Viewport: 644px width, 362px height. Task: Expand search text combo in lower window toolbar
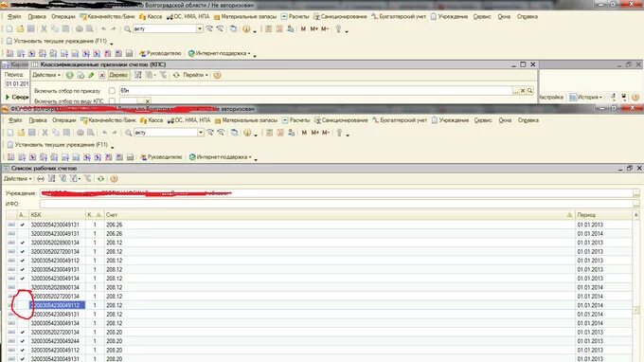(201, 133)
